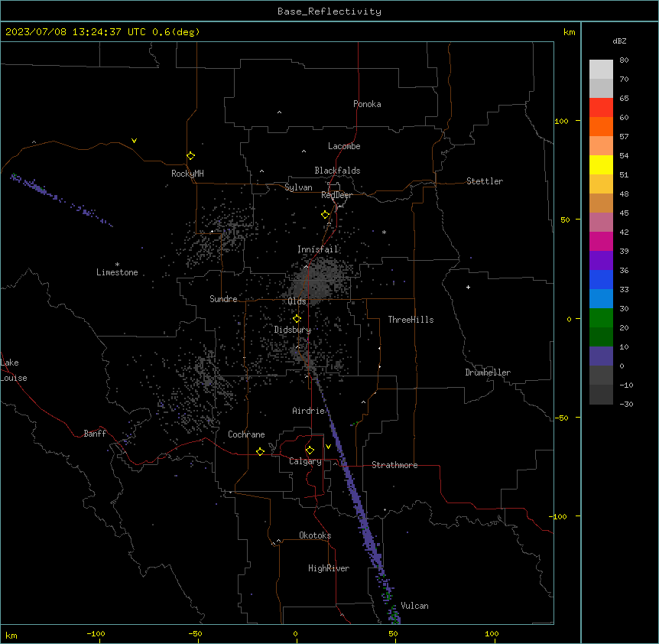This screenshot has width=659, height=644.
Task: Click the Airdrie label
Action: pos(309,411)
